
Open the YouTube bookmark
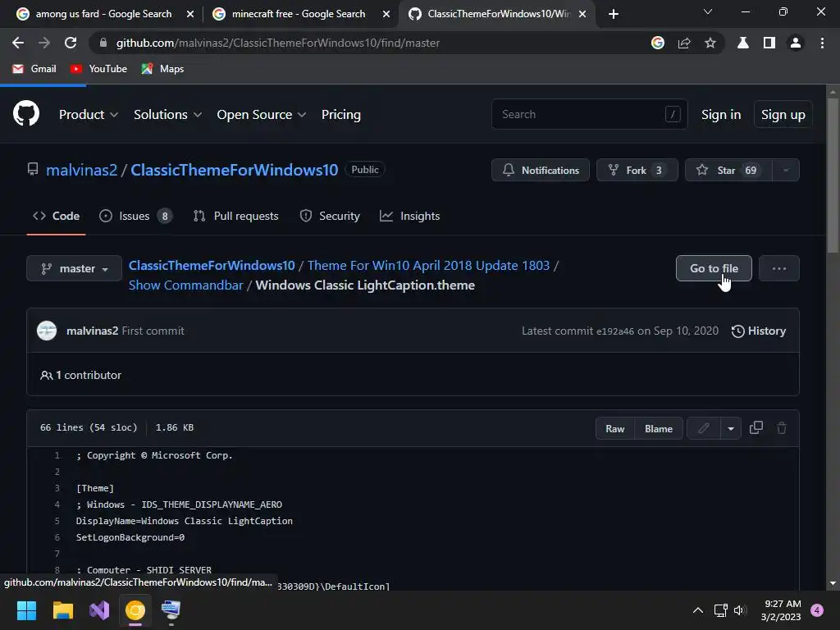tap(99, 69)
